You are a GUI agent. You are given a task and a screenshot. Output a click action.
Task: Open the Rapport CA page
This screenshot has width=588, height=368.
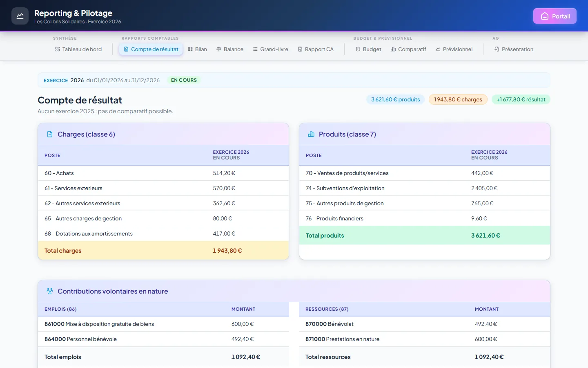[x=316, y=49]
